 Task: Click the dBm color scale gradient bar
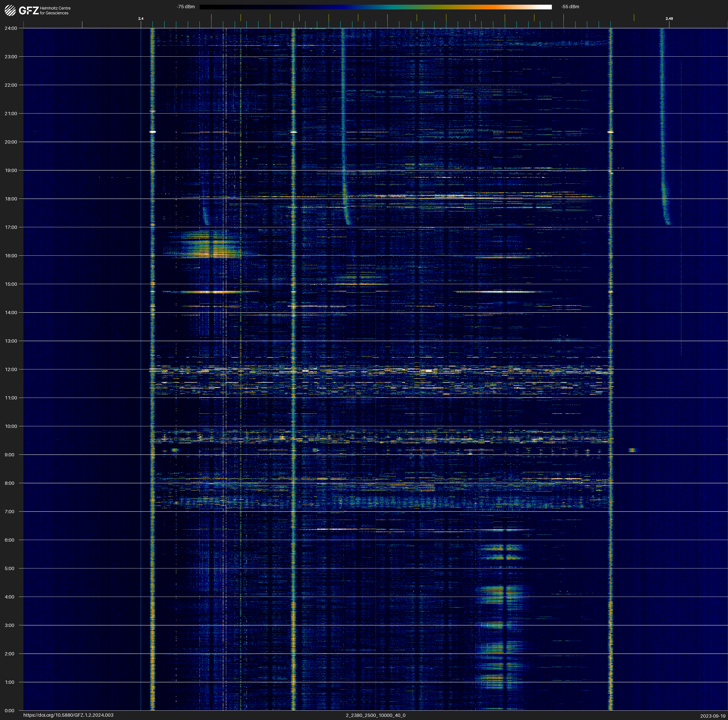coord(375,7)
